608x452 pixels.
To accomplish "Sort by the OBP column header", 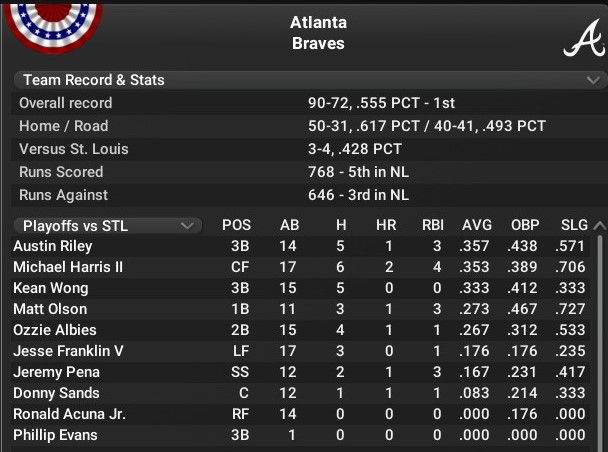I will coord(525,225).
